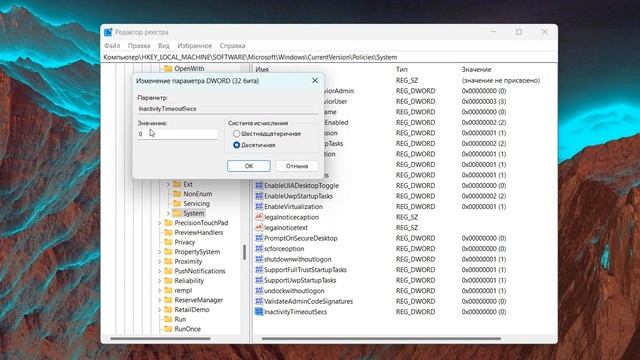Select the RetailDemo folder icon
The width and height of the screenshot is (640, 360).
tap(168, 310)
